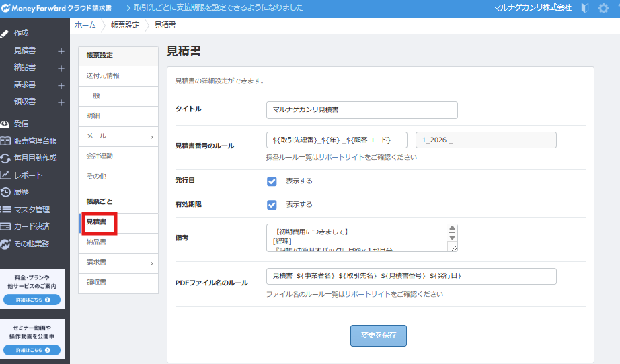The width and height of the screenshot is (620, 364).
Task: Click the plus icon next to 領収書
Action: point(61,103)
